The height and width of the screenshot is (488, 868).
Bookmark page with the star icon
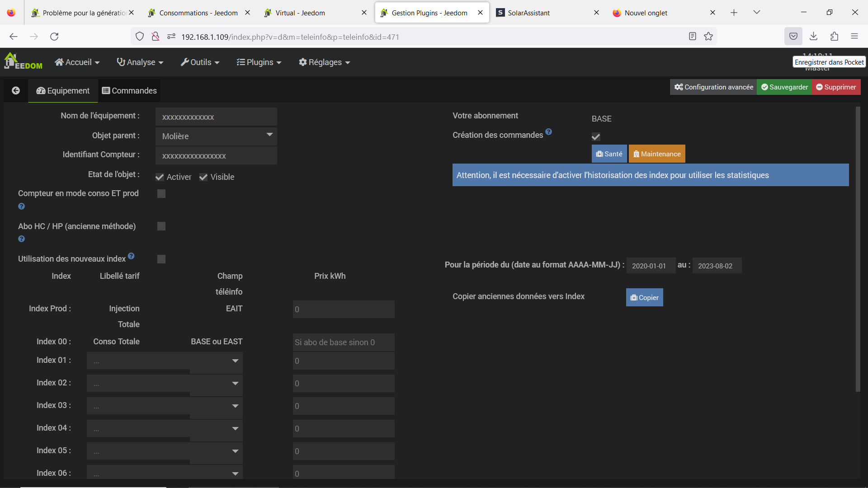point(708,37)
